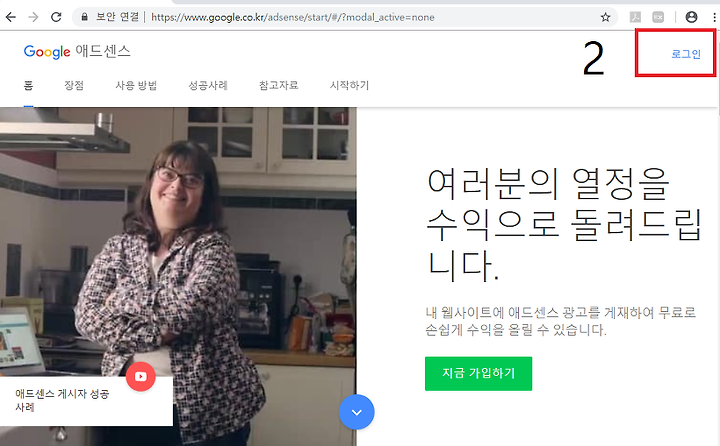Reload the page with the refresh icon
This screenshot has width=720, height=446.
(x=56, y=17)
